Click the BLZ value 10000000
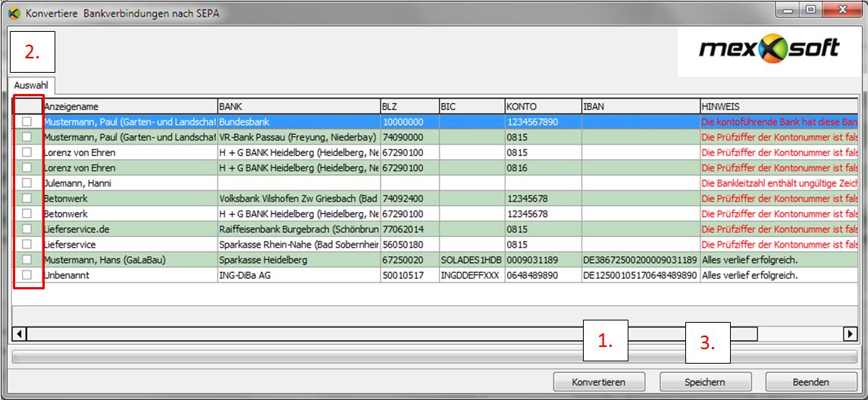 (x=409, y=121)
